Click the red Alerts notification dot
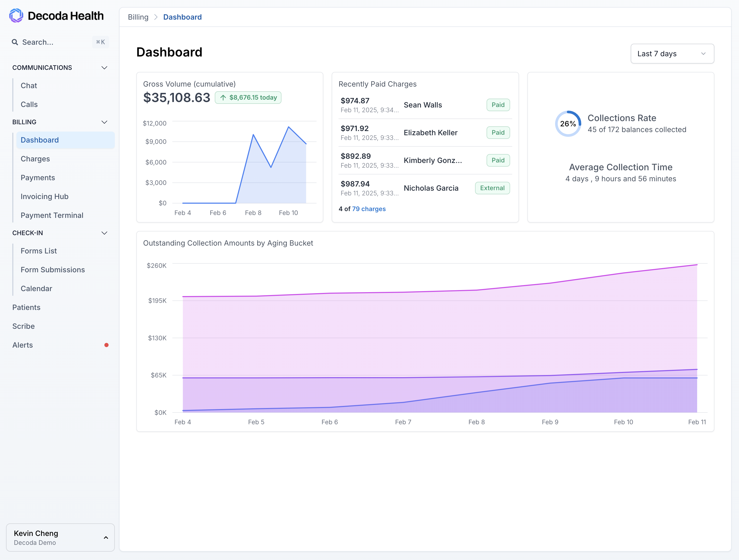 point(106,345)
